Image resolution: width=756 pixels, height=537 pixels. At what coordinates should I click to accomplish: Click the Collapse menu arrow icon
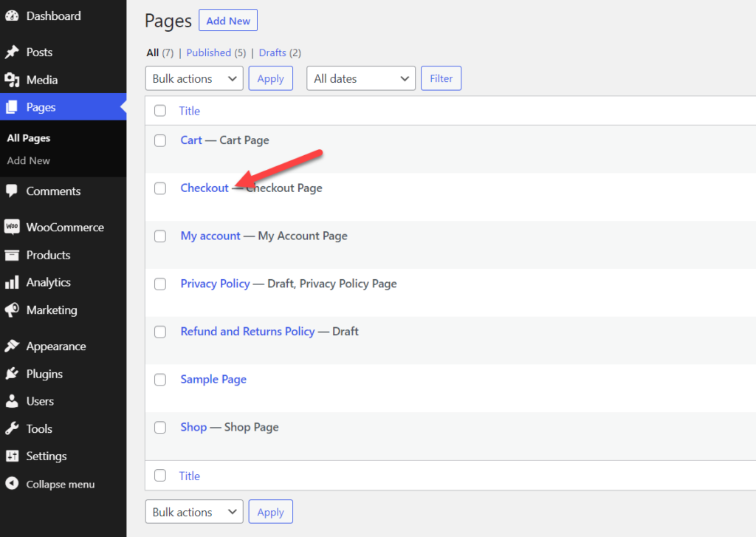click(x=12, y=483)
